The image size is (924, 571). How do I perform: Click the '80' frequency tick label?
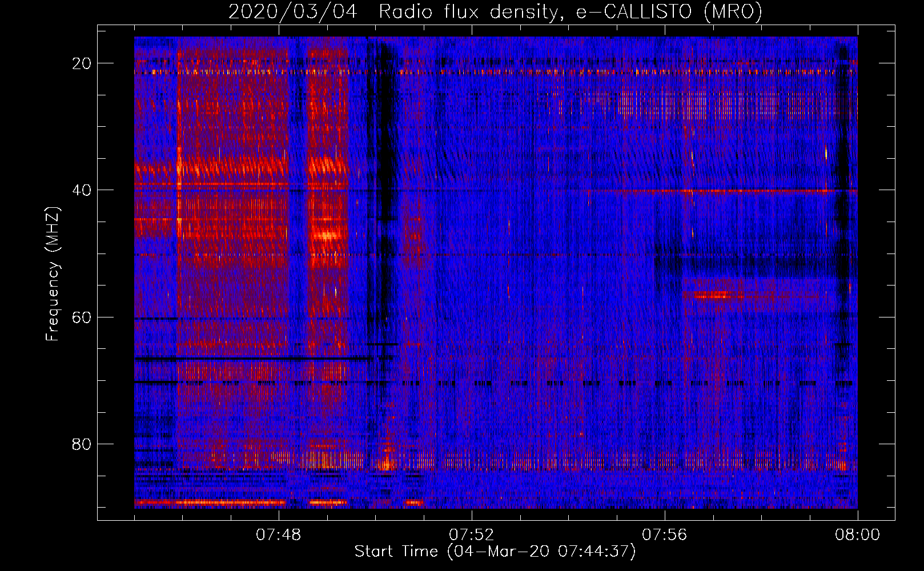82,444
